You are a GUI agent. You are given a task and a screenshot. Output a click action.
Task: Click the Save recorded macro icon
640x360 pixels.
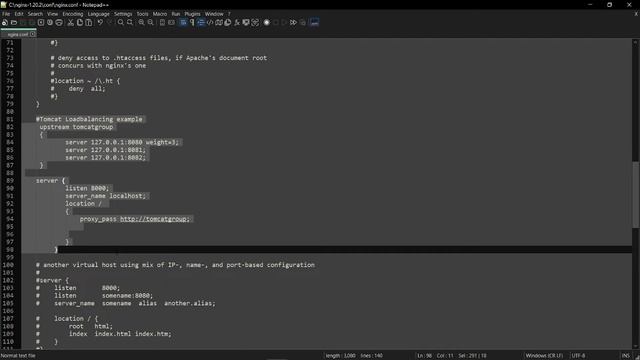302,22
